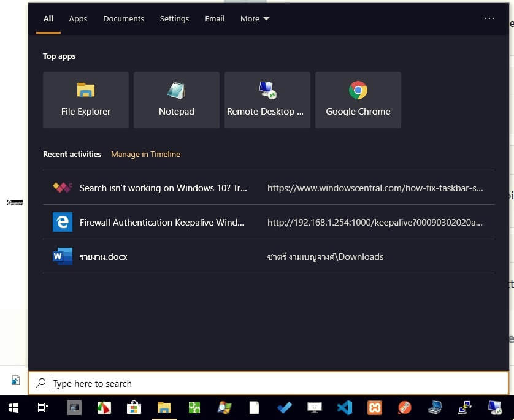Image resolution: width=514 pixels, height=420 pixels.
Task: Open the monitor display taskbar icon
Action: pos(315,408)
